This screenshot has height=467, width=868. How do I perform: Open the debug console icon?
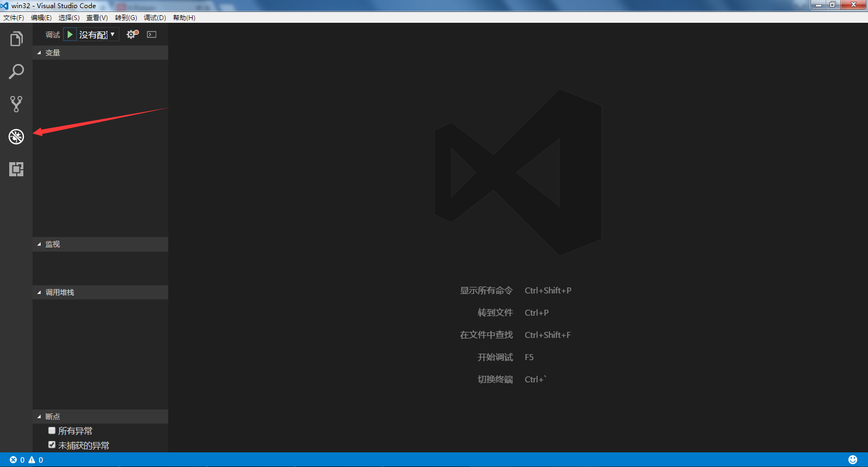tap(152, 35)
